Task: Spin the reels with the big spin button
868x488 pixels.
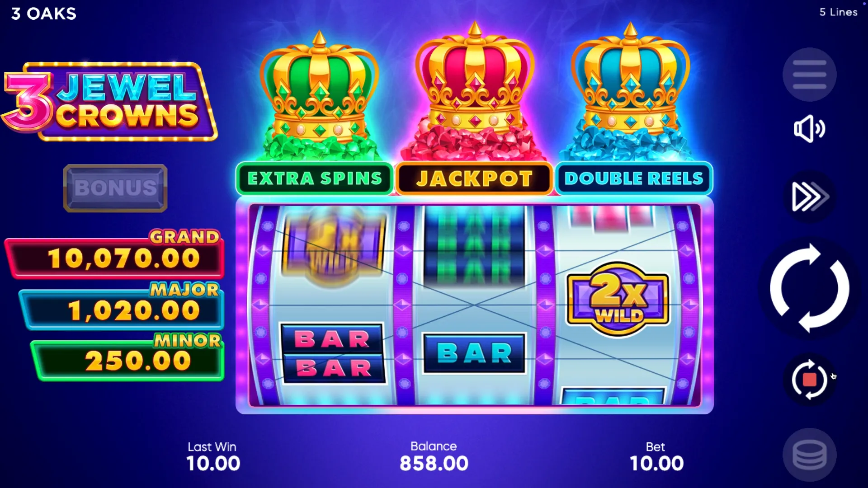Action: point(809,288)
